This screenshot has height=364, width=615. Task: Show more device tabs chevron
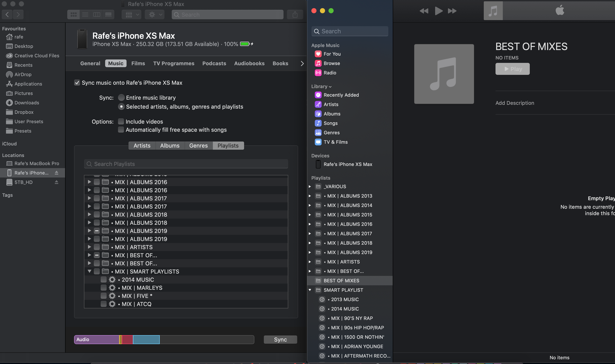point(302,64)
